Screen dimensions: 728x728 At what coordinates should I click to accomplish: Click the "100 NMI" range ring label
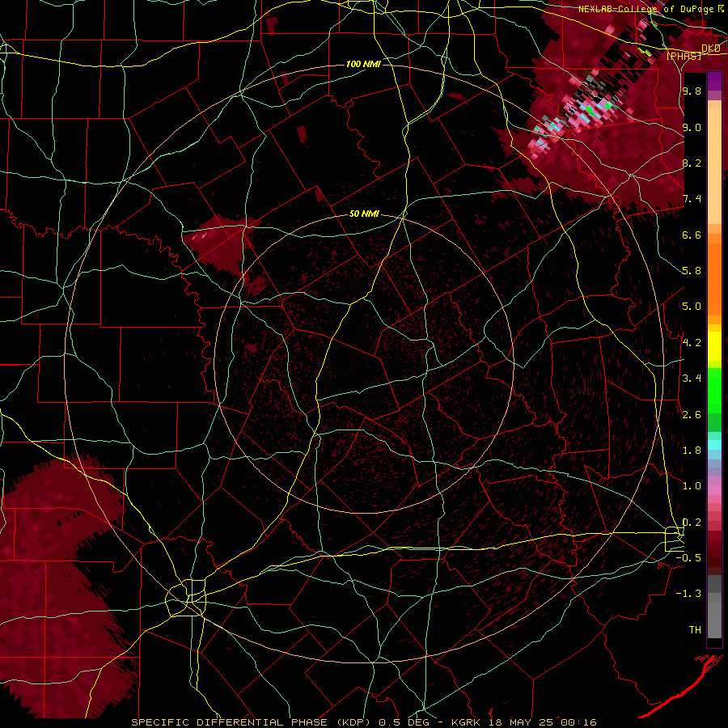point(363,64)
